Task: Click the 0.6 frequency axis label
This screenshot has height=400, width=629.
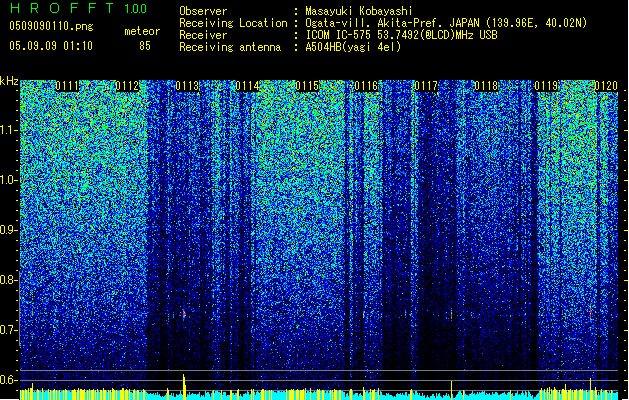Action: coord(8,380)
